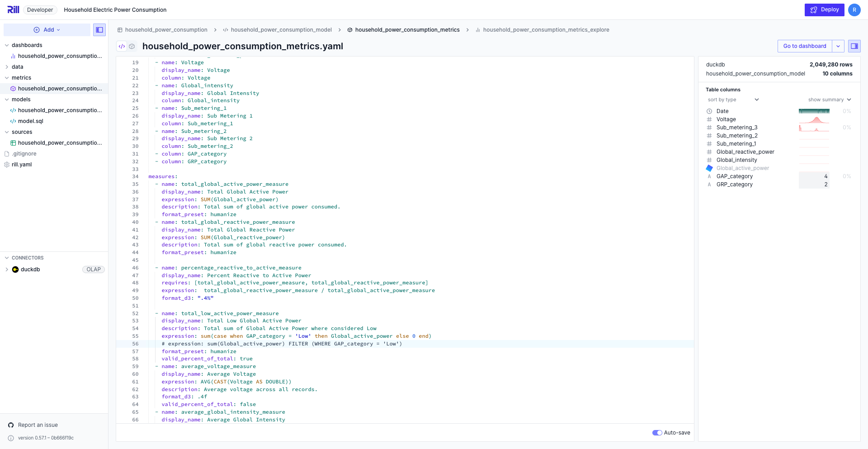868x449 pixels.
Task: Open dropdown arrow next to Go to dashboard
Action: coord(838,46)
